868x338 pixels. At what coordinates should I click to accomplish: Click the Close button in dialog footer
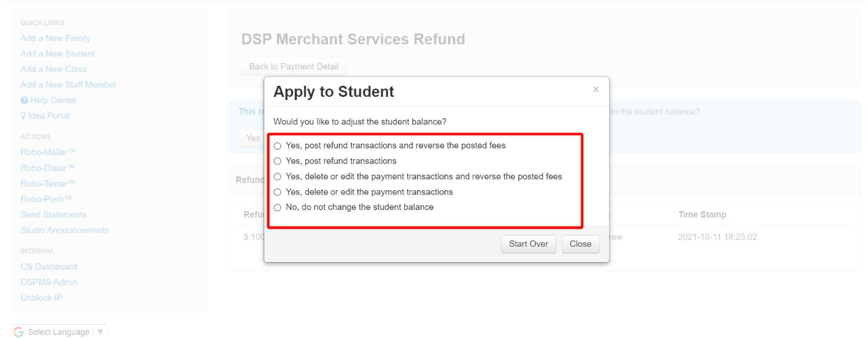pos(580,244)
